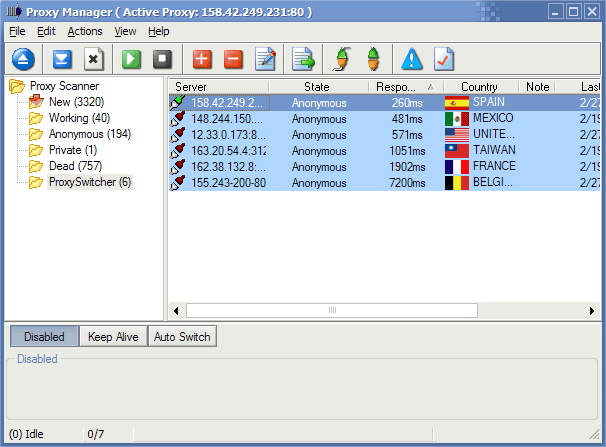Enable the Keep Alive mode
This screenshot has width=606, height=447.
pyautogui.click(x=113, y=337)
